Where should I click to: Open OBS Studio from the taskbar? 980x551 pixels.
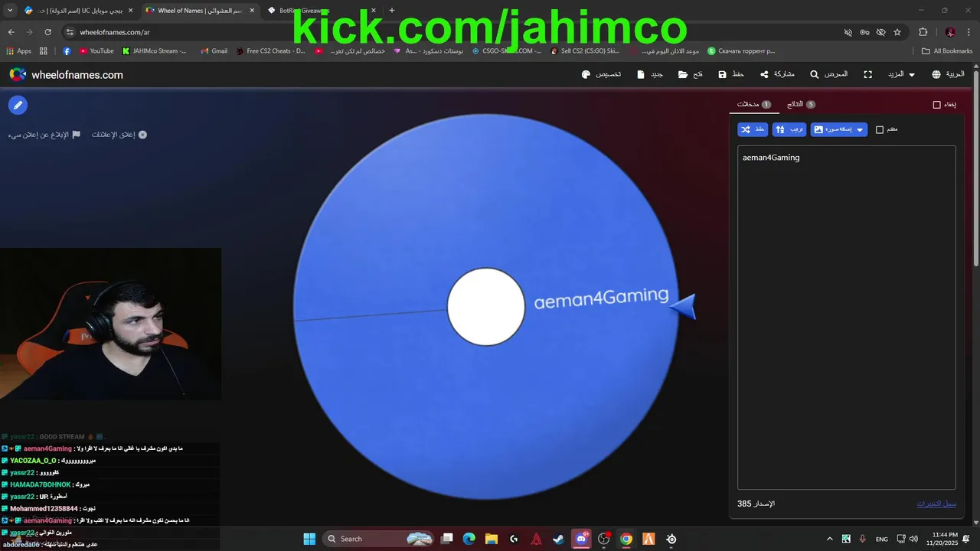coord(604,539)
